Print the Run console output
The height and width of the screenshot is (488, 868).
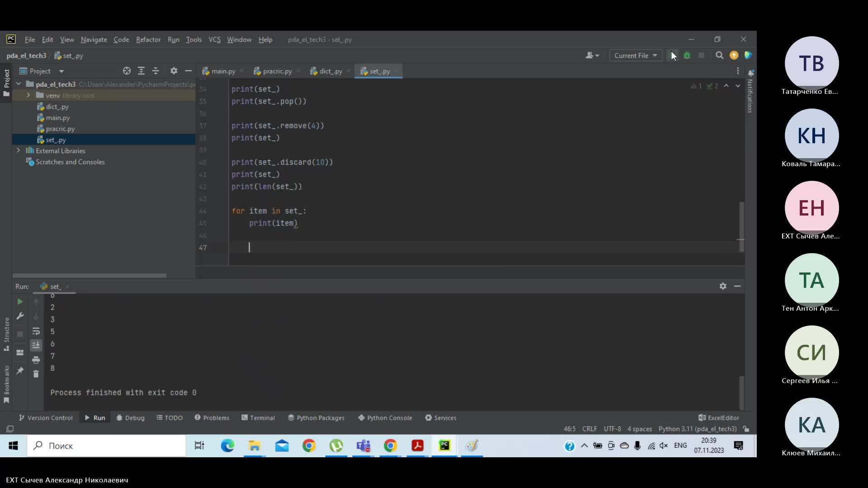(x=36, y=360)
